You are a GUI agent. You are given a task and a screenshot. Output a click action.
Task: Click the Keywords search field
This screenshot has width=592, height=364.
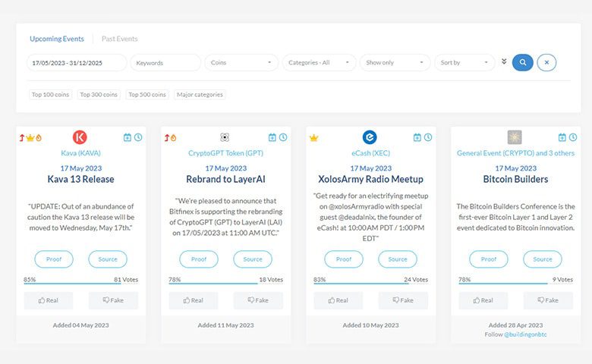(x=165, y=63)
